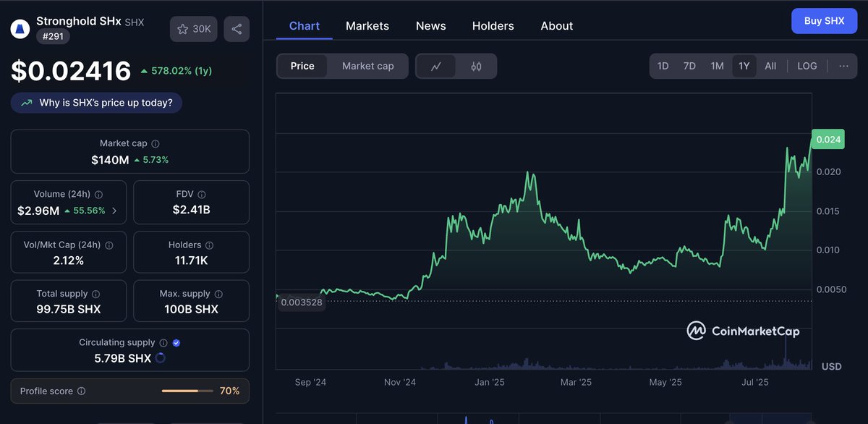Screen dimensions: 868x424
Task: Switch chart to candlestick view
Action: click(x=475, y=65)
